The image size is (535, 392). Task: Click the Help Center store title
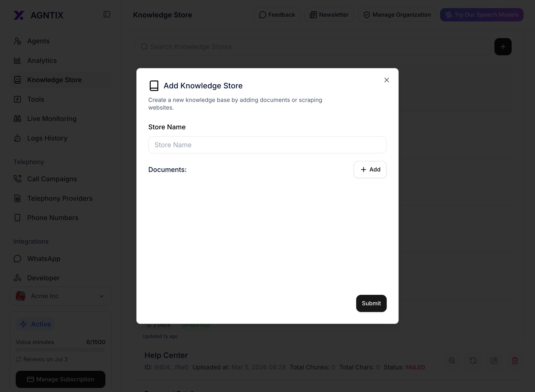click(166, 355)
